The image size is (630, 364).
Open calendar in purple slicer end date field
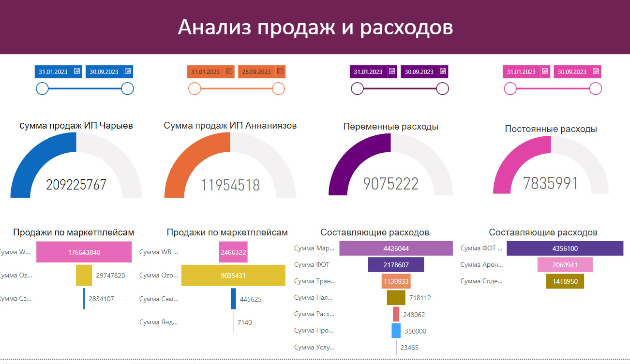pyautogui.click(x=443, y=71)
